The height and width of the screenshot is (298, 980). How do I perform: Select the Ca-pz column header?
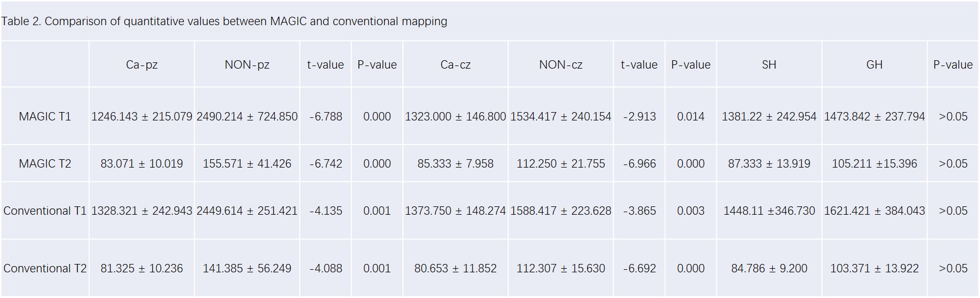pyautogui.click(x=142, y=65)
